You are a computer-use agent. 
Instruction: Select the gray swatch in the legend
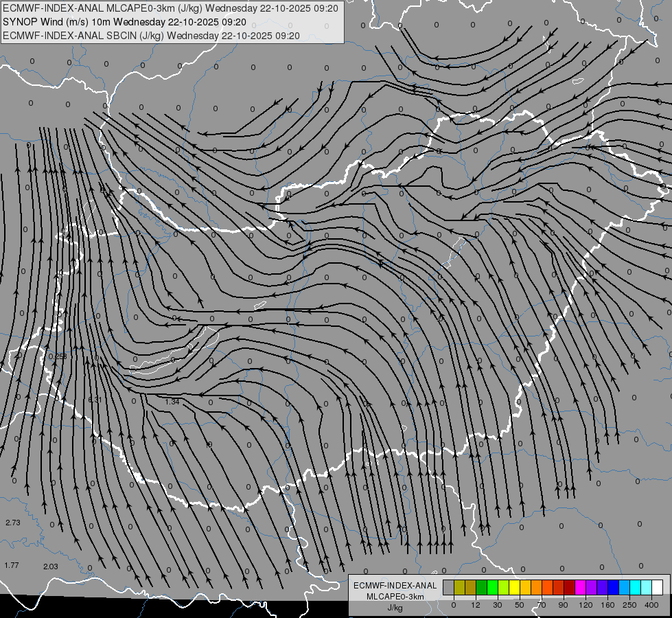tap(449, 588)
